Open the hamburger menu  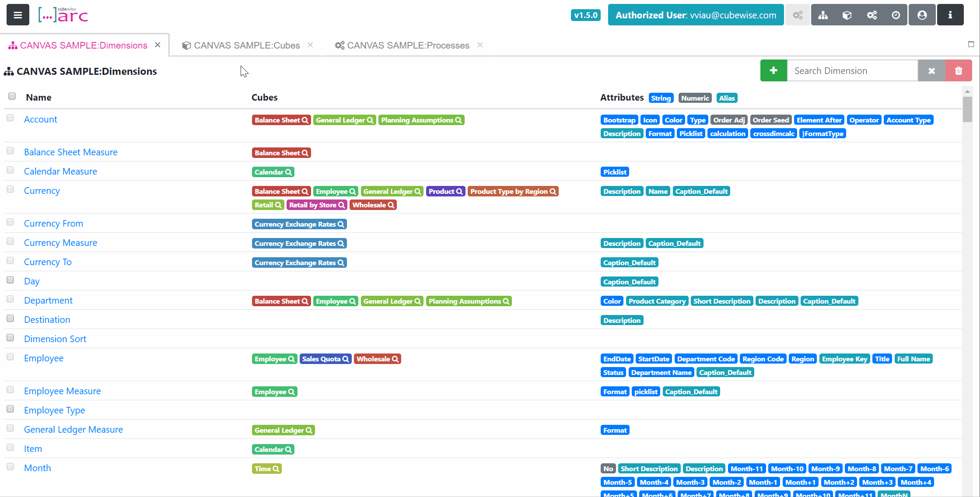(17, 15)
